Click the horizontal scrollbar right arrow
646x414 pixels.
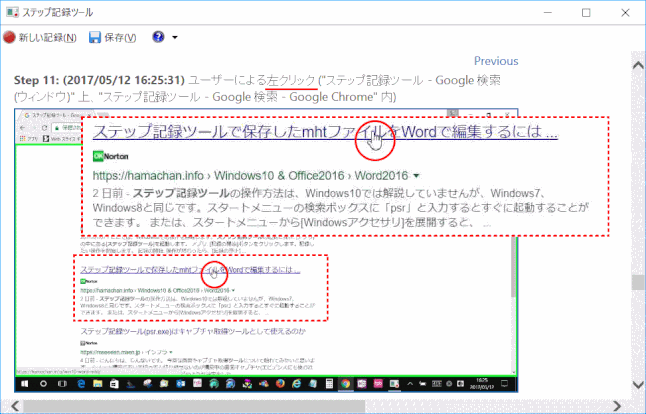617,406
